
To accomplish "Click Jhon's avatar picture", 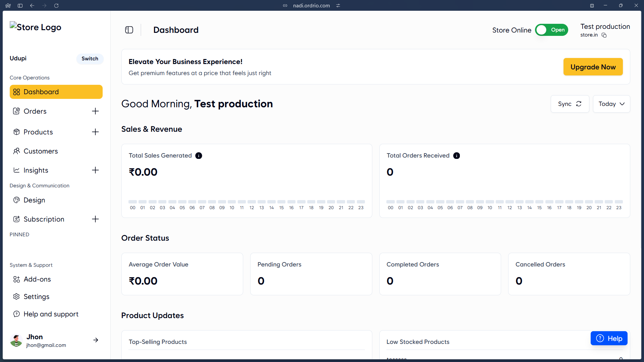I will [x=16, y=341].
